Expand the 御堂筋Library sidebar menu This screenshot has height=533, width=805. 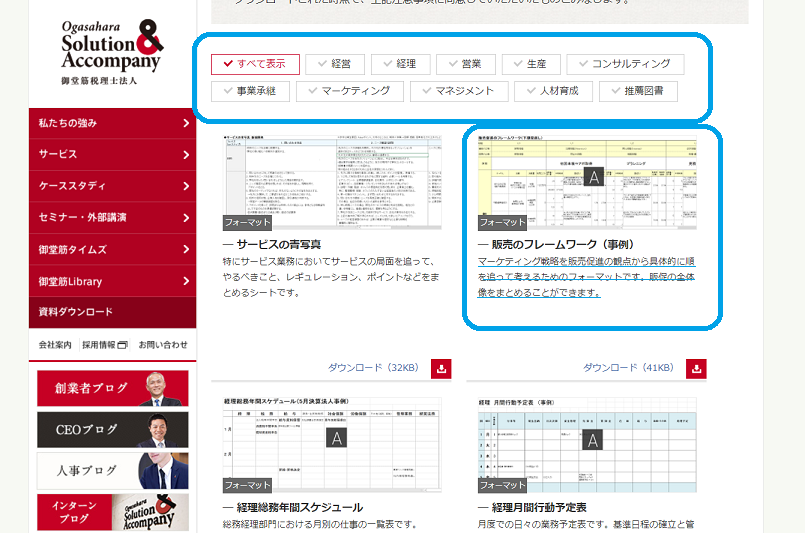point(112,281)
